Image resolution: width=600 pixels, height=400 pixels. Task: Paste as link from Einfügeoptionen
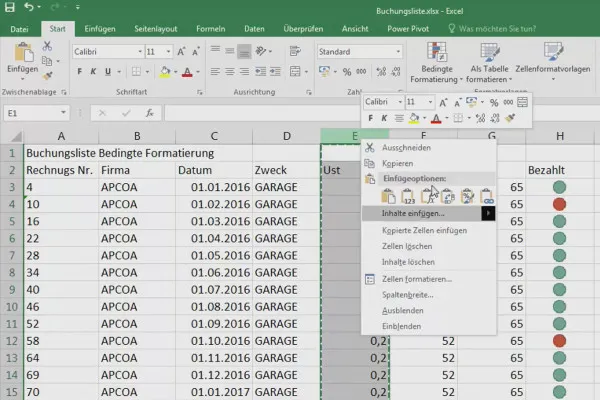pos(487,196)
